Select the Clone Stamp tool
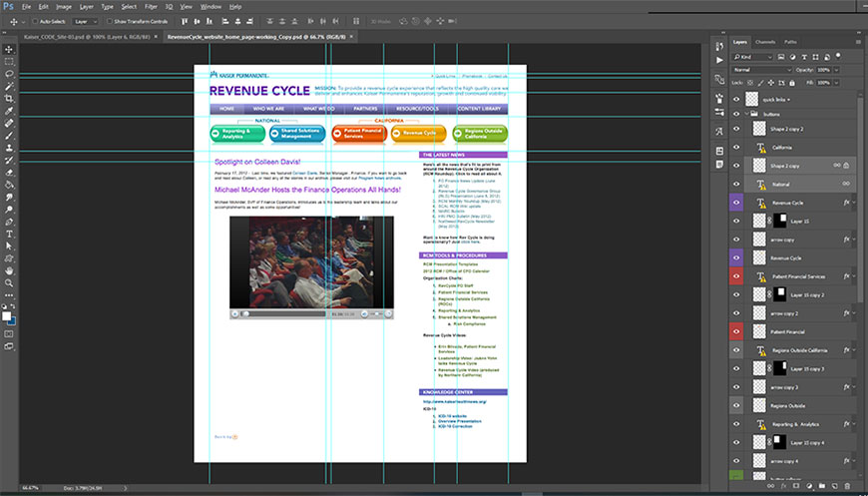The width and height of the screenshot is (868, 496). pos(9,148)
